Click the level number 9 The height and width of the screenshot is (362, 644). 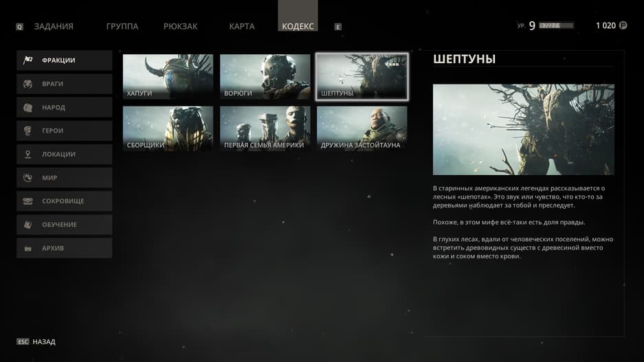pyautogui.click(x=532, y=25)
